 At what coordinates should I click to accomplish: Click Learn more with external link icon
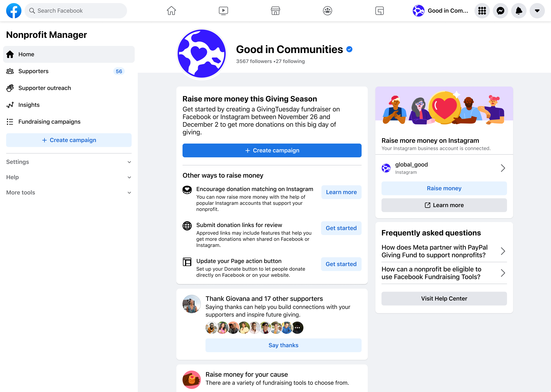pos(444,205)
